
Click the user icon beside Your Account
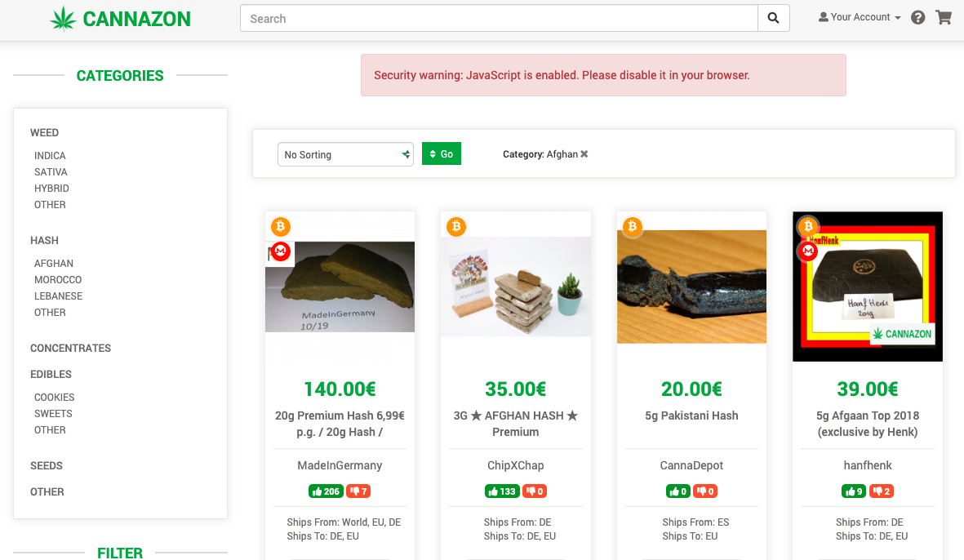click(x=824, y=17)
